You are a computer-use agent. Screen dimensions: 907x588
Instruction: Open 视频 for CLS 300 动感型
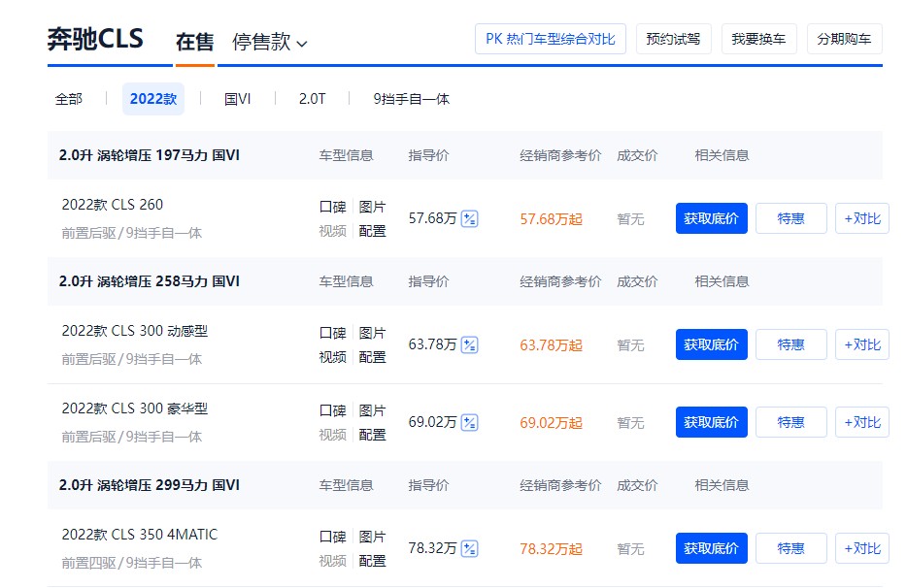333,357
